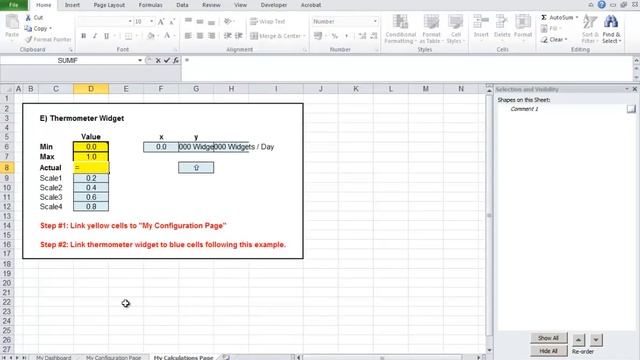Image resolution: width=640 pixels, height=360 pixels.
Task: Close Selection and Visibility pane
Action: 635,89
